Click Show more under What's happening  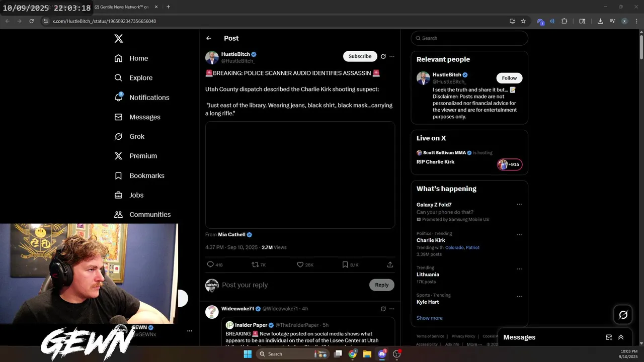coord(429,318)
